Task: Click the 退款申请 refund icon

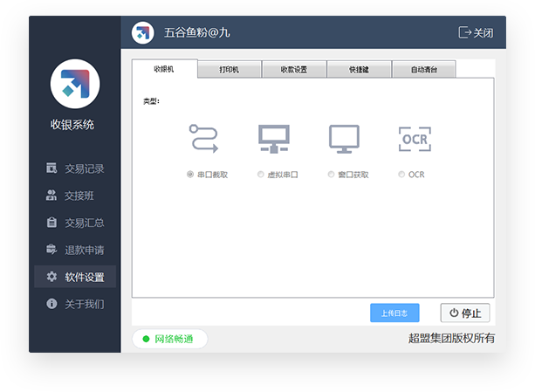Action: coord(51,250)
